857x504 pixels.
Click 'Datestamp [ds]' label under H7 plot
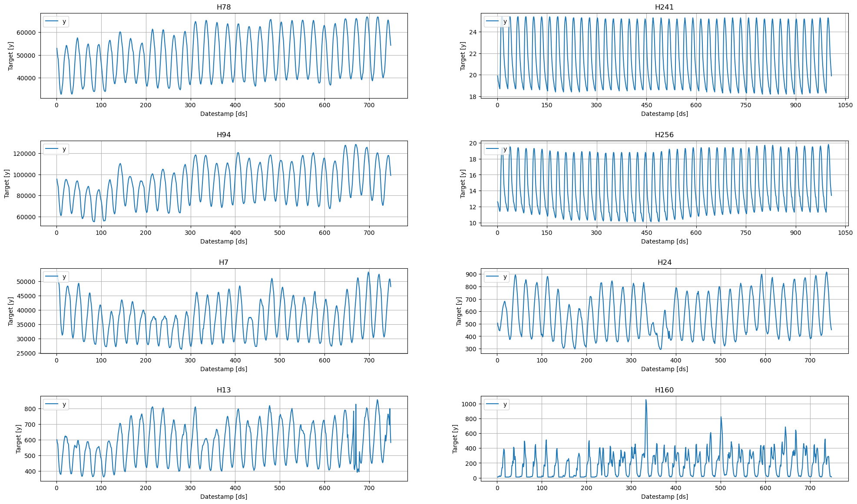(224, 369)
